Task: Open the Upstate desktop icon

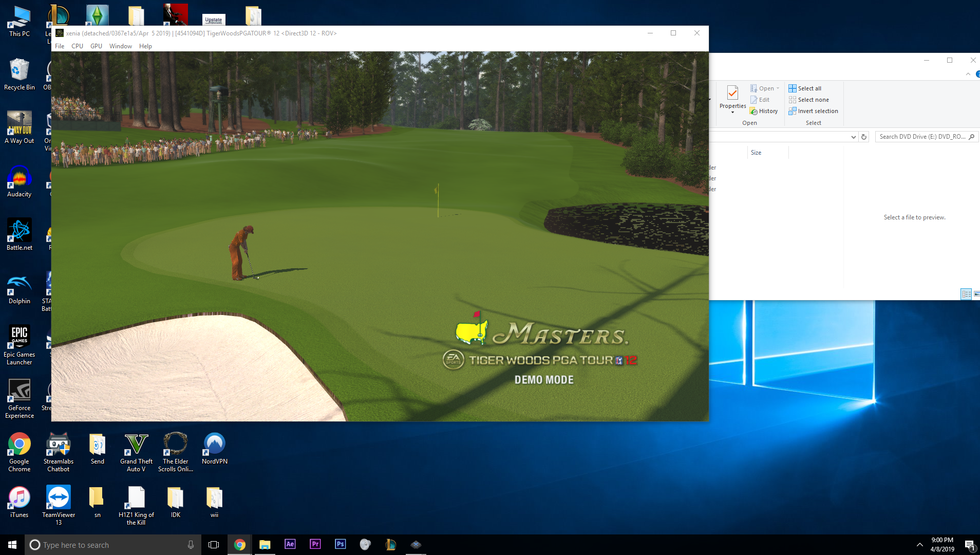Action: click(x=214, y=20)
